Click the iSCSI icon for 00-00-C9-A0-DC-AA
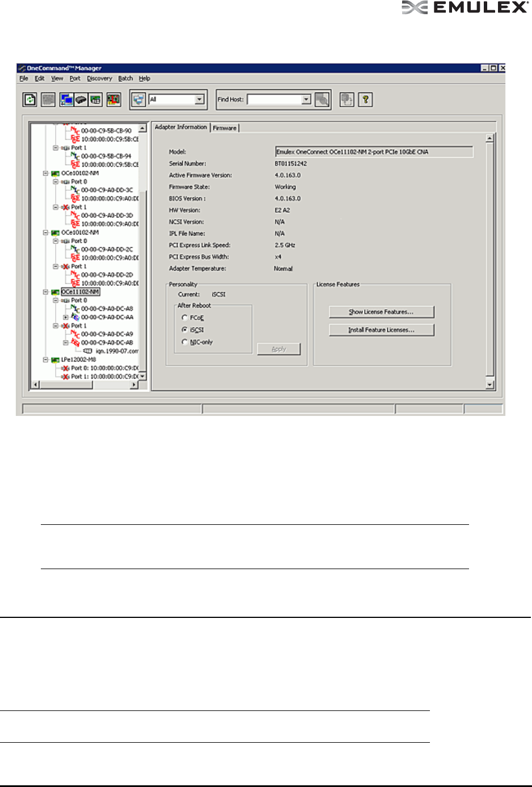 75,317
